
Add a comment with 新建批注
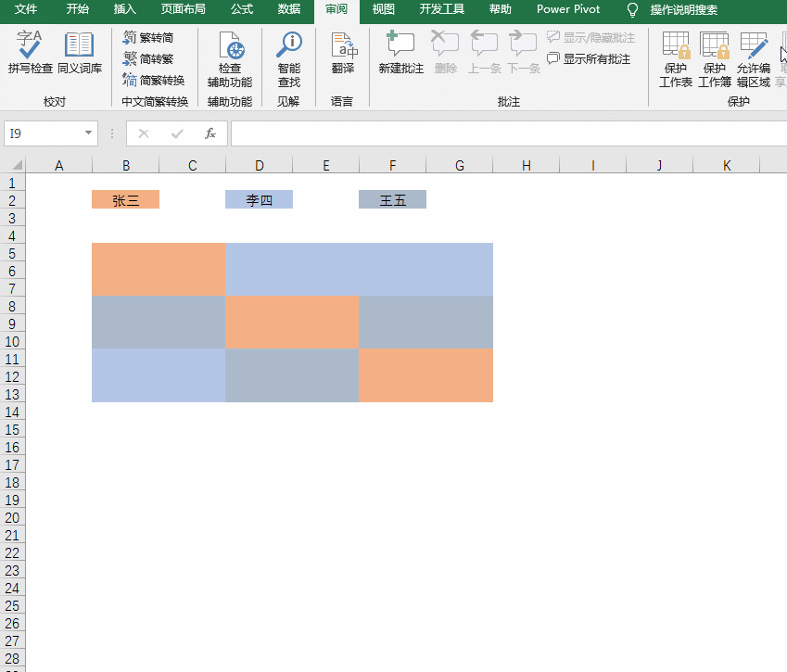[401, 52]
